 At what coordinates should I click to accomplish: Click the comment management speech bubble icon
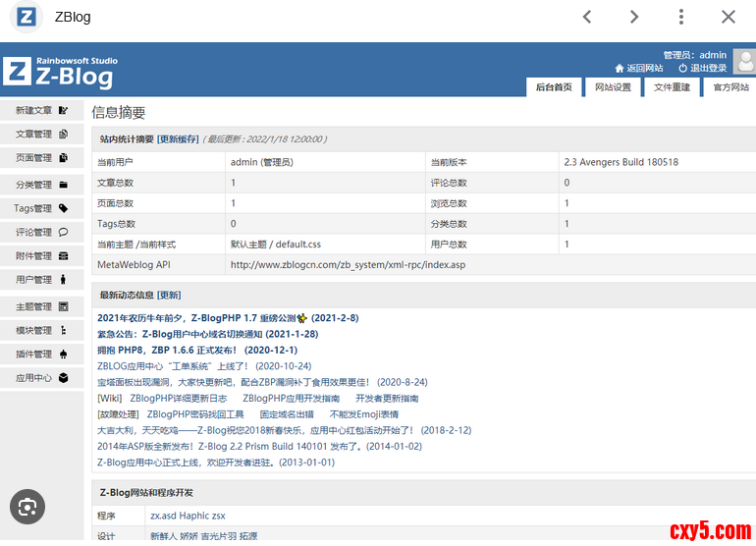(x=64, y=233)
